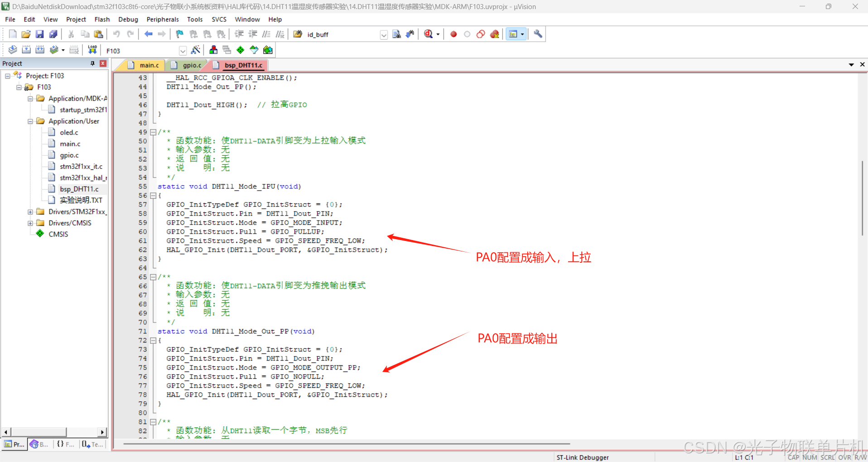Navigate backwards with the blue arrow
Image resolution: width=868 pixels, height=462 pixels.
point(148,34)
